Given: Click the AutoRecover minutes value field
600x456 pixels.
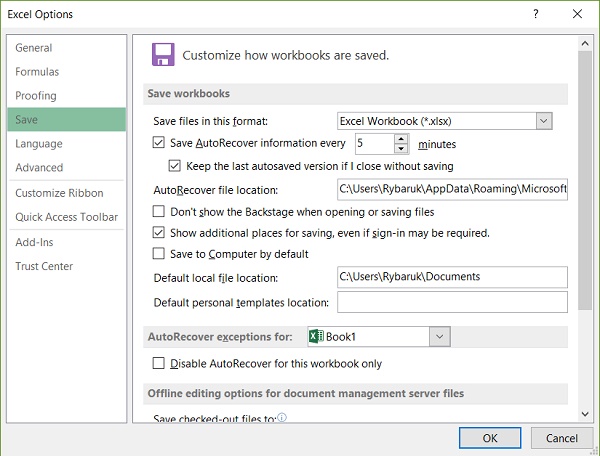Looking at the screenshot, I should point(375,144).
